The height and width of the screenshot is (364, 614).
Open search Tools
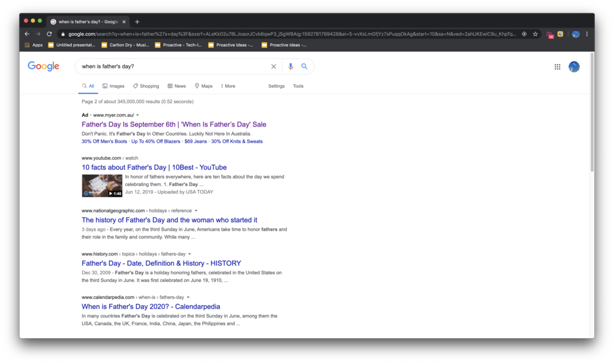tap(298, 86)
